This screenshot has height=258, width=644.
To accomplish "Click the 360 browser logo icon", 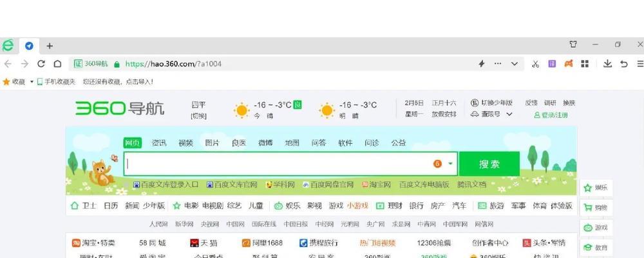I will pos(7,45).
